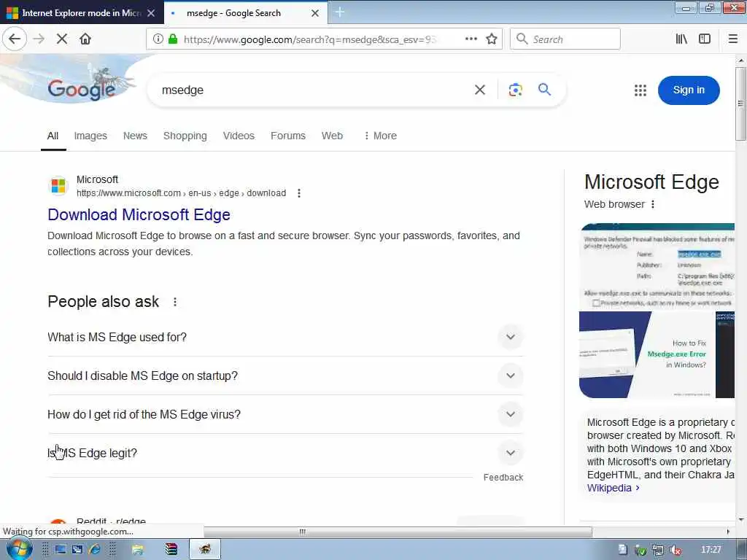The width and height of the screenshot is (747, 560).
Task: Click the show desktop taskbar icon
Action: pyautogui.click(x=60, y=550)
